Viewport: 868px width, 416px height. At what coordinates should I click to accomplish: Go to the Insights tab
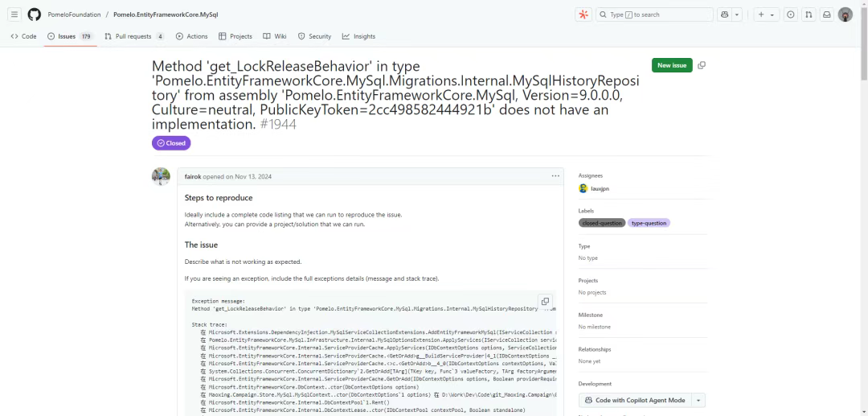point(358,36)
